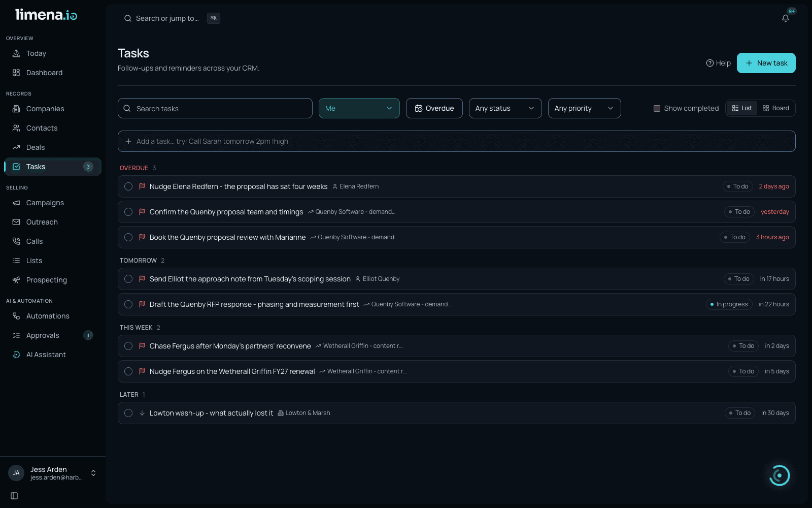812x508 pixels.
Task: Click priority flag on Draft Quenby RFP response
Action: pos(142,304)
